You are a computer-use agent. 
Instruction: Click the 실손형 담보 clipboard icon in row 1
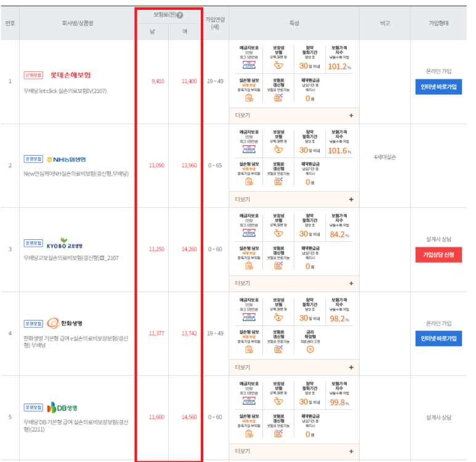click(249, 98)
